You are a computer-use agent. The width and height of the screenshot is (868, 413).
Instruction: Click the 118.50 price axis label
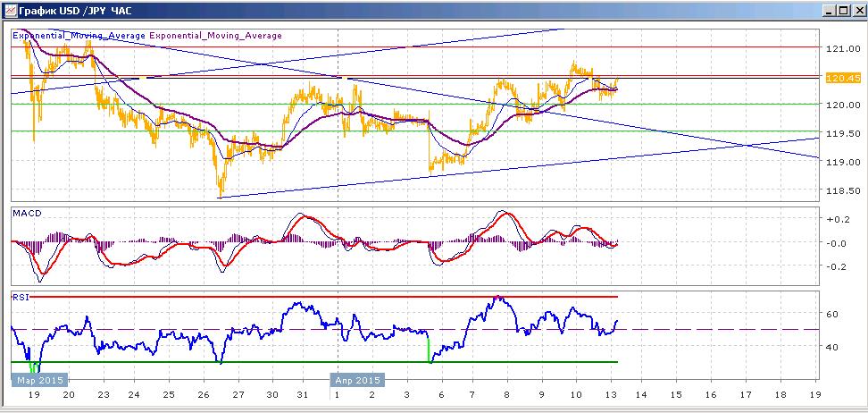point(841,190)
